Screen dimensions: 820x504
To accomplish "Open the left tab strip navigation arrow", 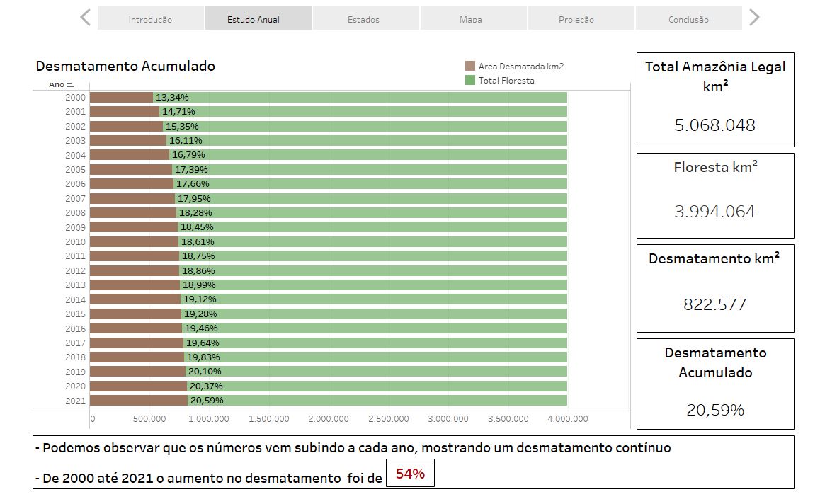I will (84, 17).
